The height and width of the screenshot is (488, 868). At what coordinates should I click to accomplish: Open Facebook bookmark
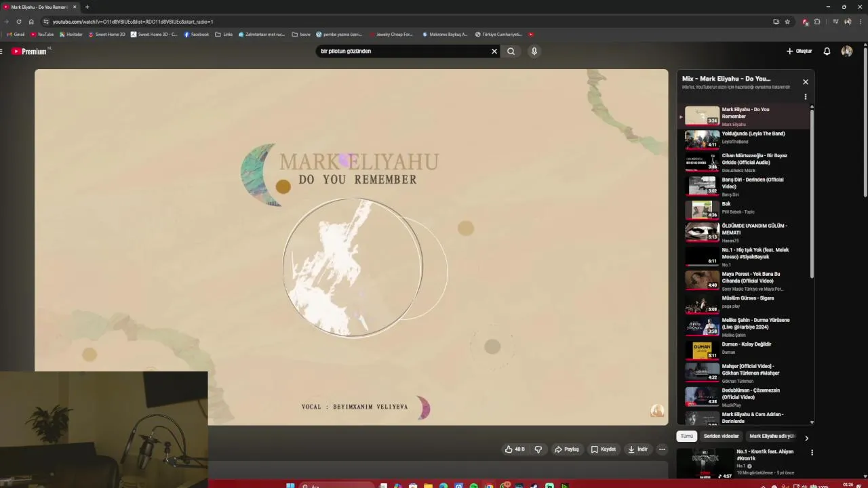(197, 34)
